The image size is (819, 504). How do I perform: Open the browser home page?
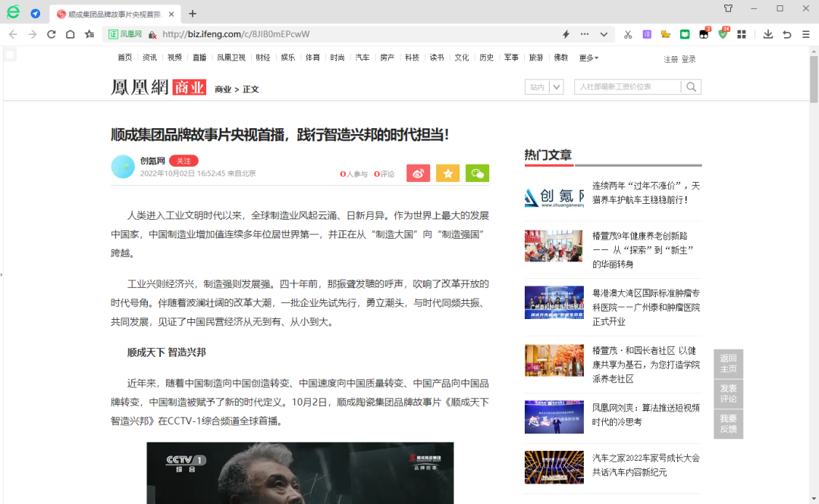click(70, 34)
